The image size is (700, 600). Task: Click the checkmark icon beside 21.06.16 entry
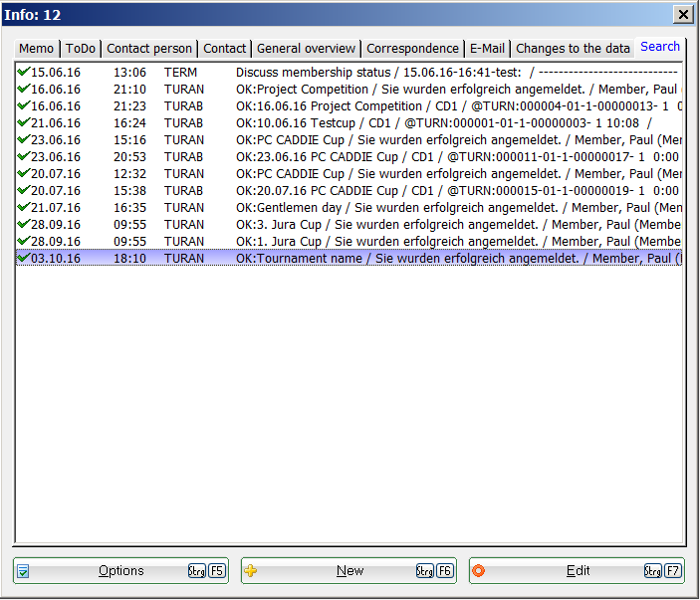click(x=23, y=122)
